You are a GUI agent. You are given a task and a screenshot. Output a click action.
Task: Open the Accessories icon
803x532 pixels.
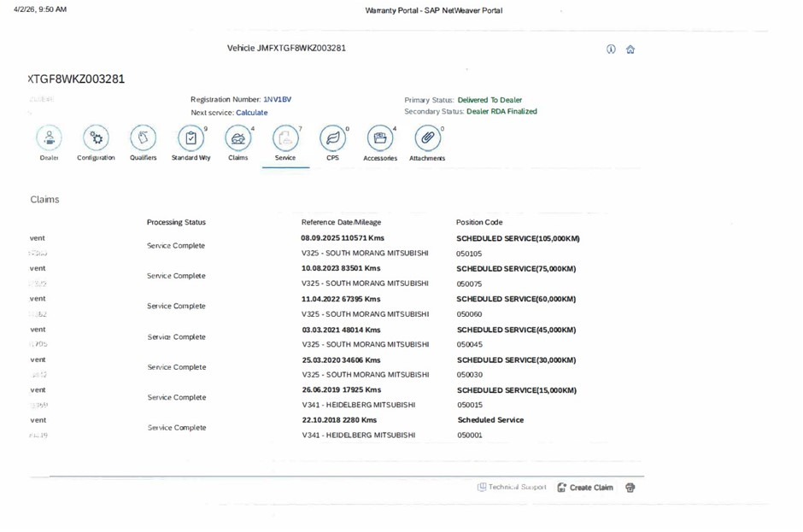(380, 138)
